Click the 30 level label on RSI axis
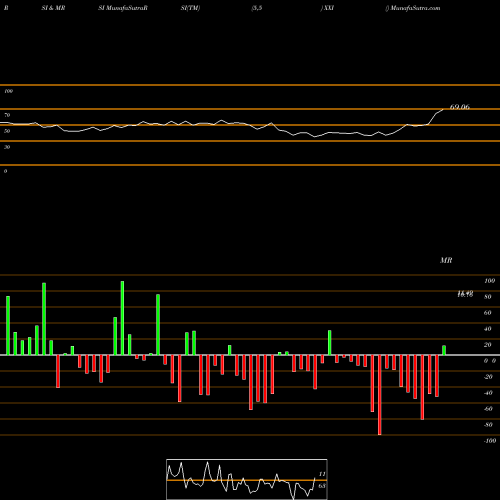Viewport: 500px width, 500px height. click(x=7, y=147)
